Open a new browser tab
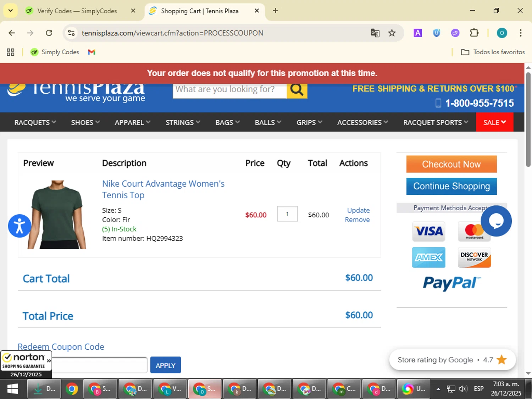This screenshot has height=399, width=532. 275,11
